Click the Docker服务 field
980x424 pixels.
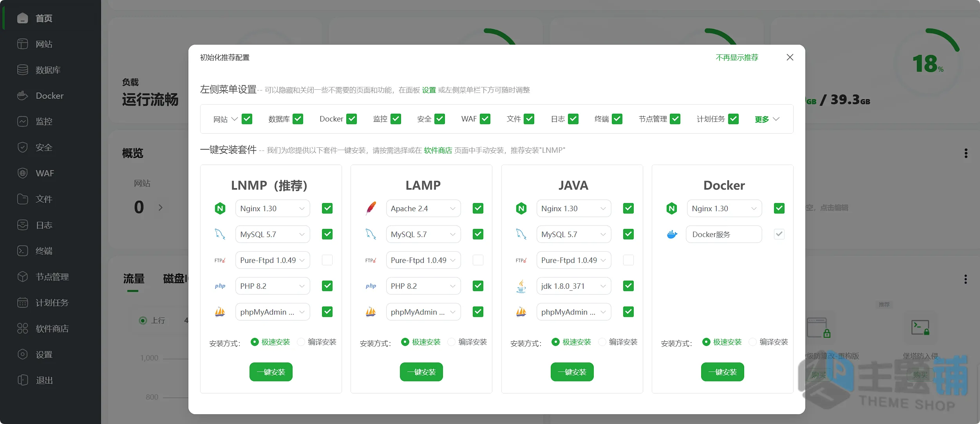724,234
